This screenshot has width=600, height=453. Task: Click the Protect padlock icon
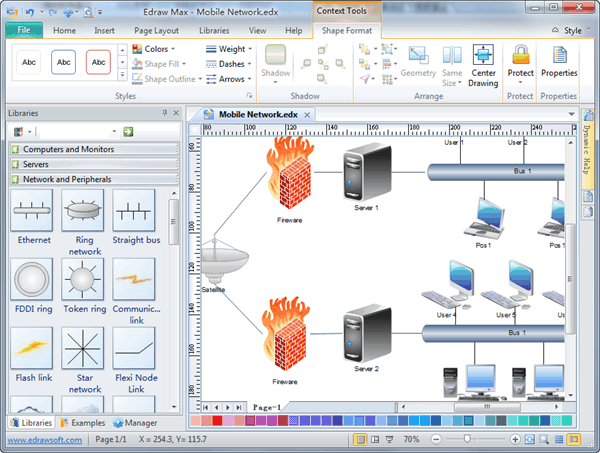tap(520, 54)
